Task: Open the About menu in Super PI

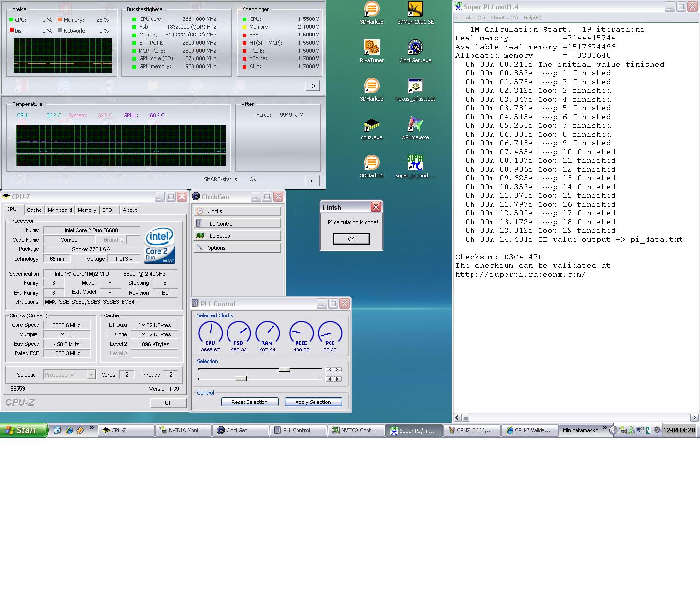Action: 504,17
